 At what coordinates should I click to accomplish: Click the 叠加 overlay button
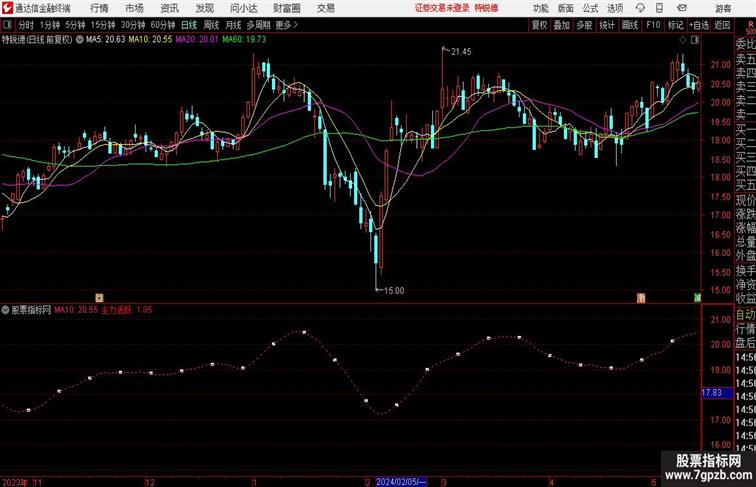562,25
